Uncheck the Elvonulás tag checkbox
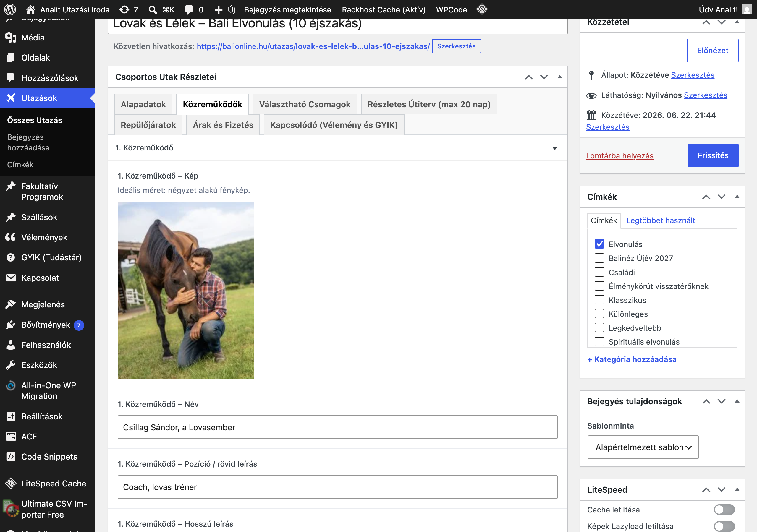The image size is (757, 532). coord(599,244)
